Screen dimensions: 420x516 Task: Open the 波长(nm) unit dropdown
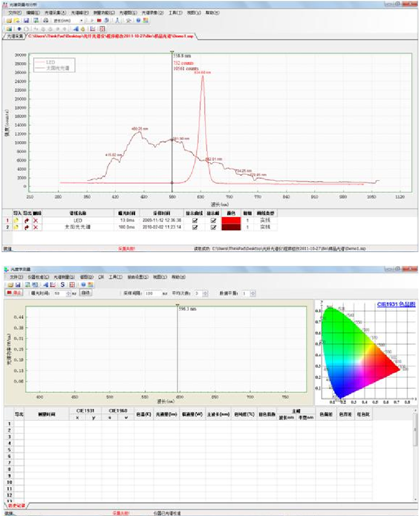[82, 21]
